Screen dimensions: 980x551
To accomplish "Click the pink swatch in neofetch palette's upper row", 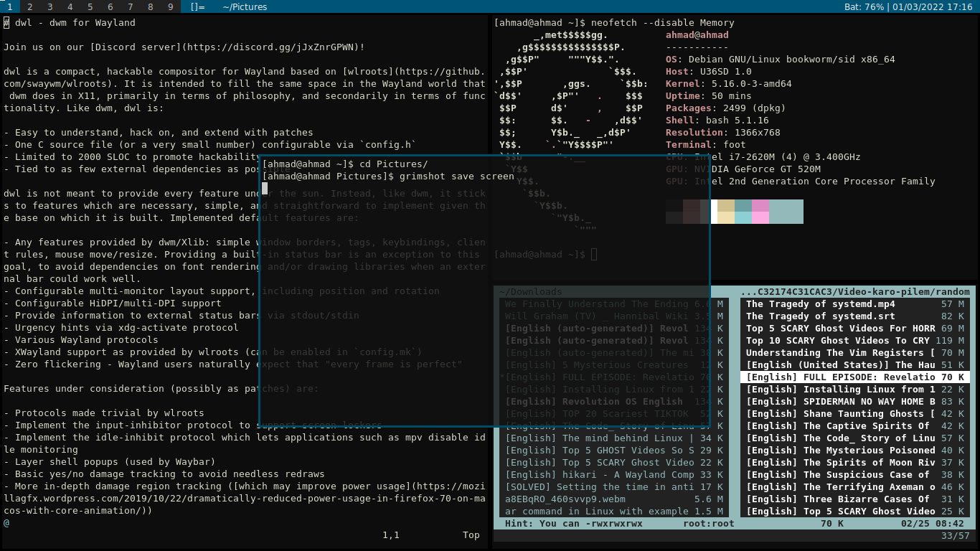I will pos(760,205).
